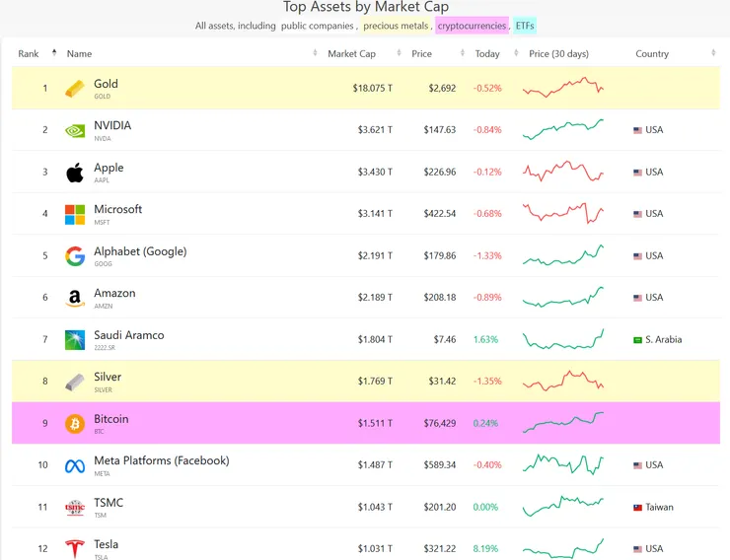Viewport: 730px width, 560px height.
Task: Open the Bitcoin asset page
Action: [x=111, y=419]
